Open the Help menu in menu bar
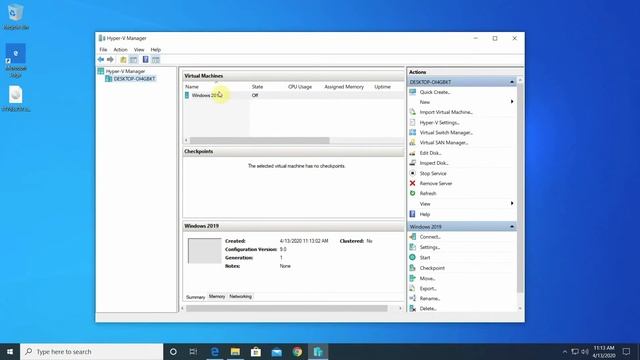640x360 pixels. tap(156, 49)
